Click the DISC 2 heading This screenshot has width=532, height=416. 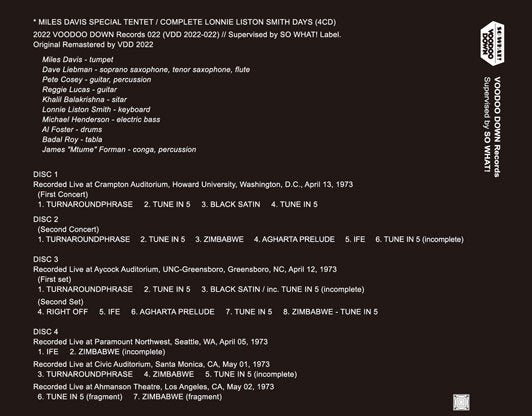(45, 219)
